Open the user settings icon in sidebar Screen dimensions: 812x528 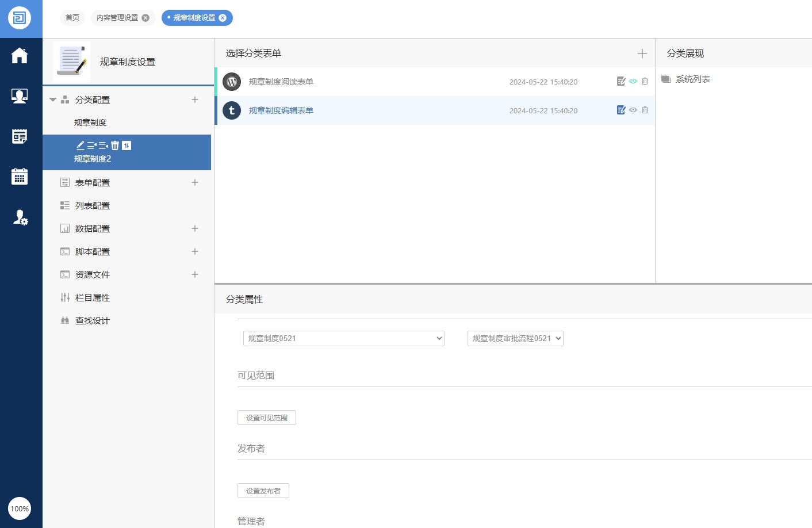click(20, 217)
